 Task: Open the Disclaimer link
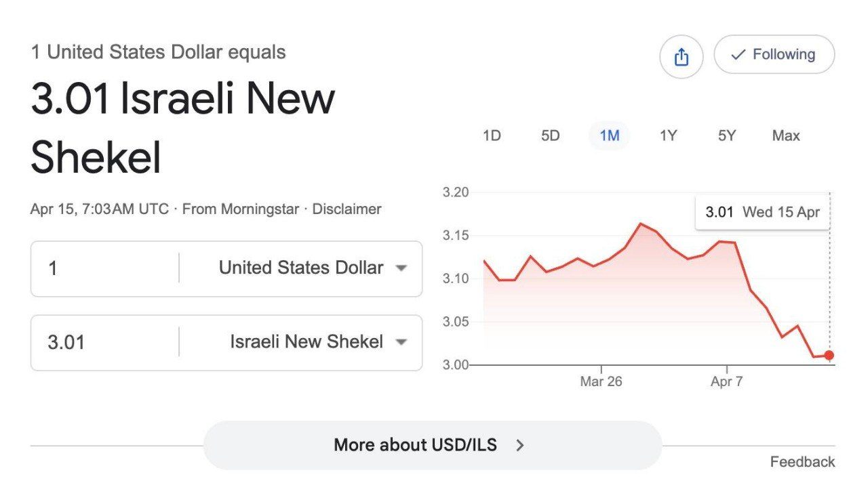[347, 209]
